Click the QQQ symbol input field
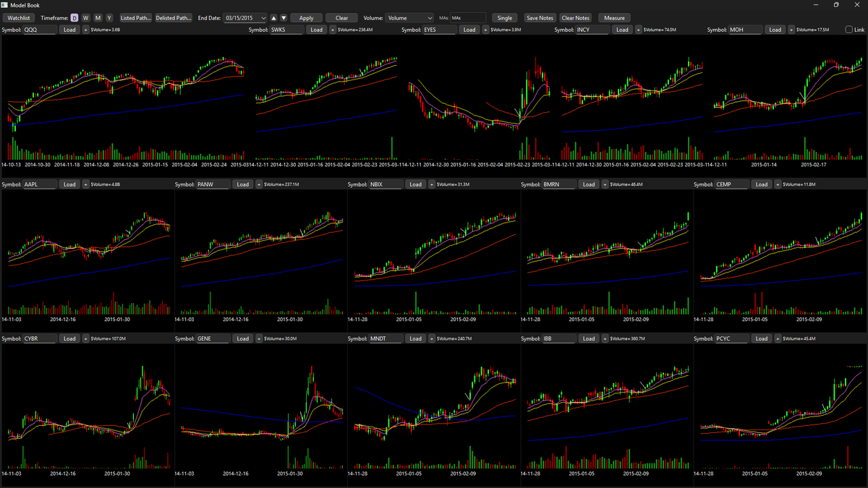Image resolution: width=868 pixels, height=488 pixels. pyautogui.click(x=40, y=30)
